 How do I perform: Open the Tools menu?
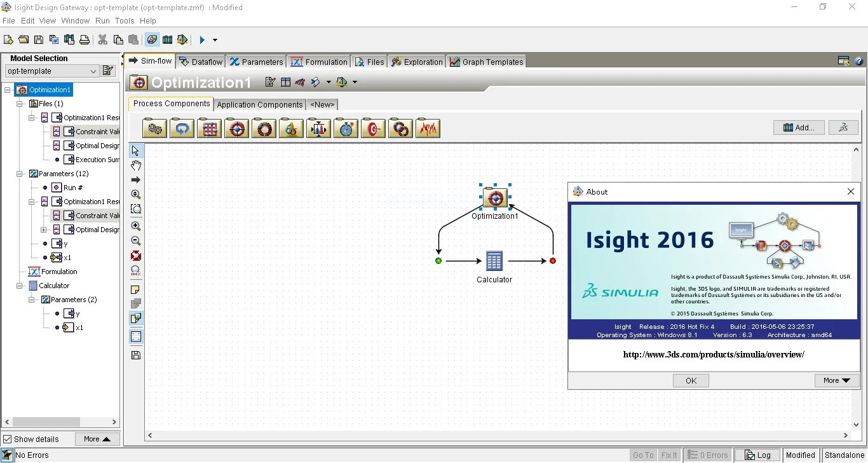[x=125, y=21]
